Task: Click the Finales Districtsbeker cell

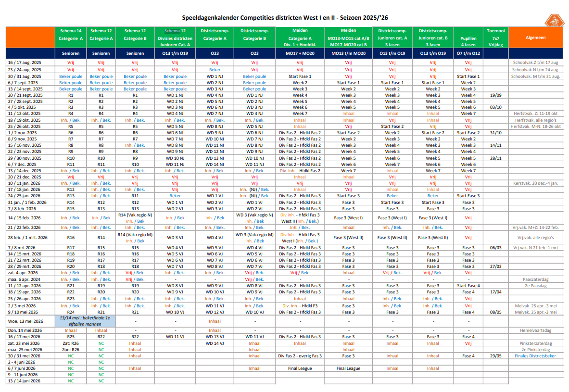Action: pyautogui.click(x=535, y=356)
